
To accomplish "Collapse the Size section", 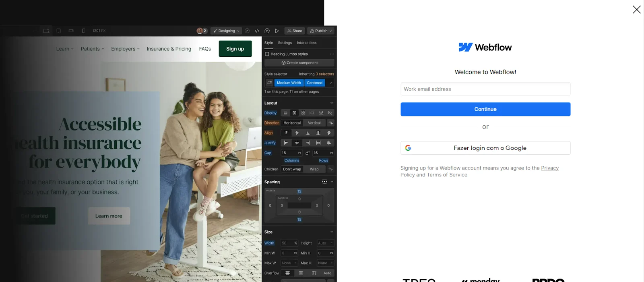I will pyautogui.click(x=332, y=232).
